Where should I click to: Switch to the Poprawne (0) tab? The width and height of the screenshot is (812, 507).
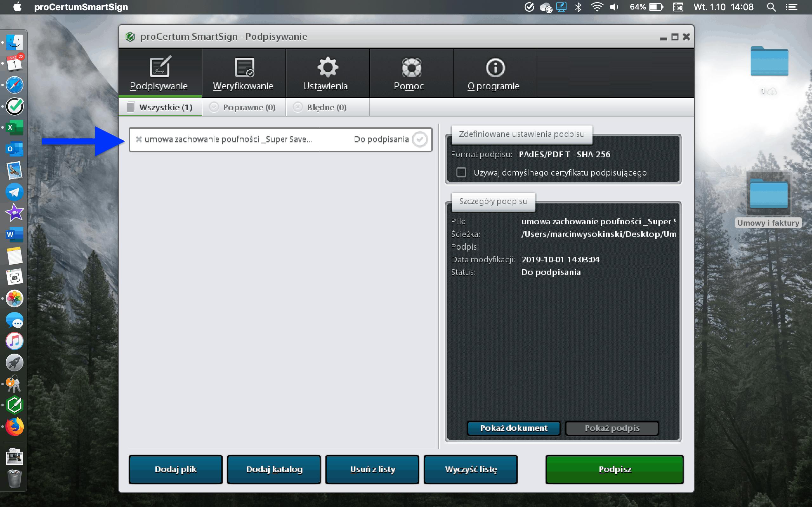point(244,107)
